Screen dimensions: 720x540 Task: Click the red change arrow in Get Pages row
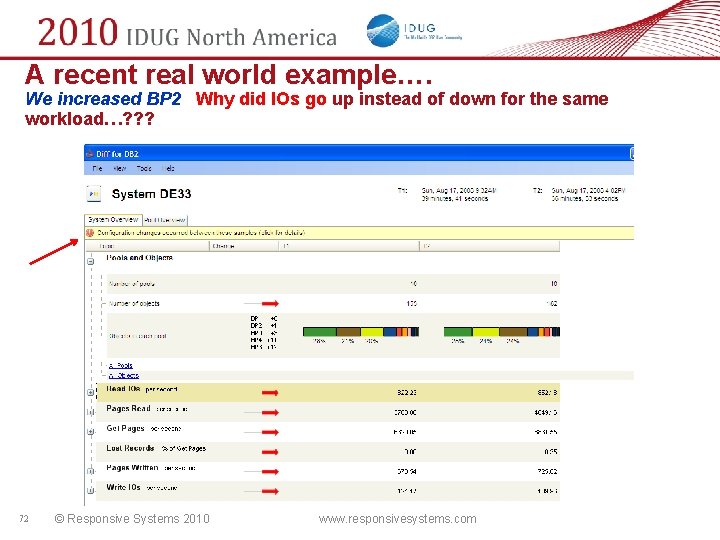pos(270,432)
